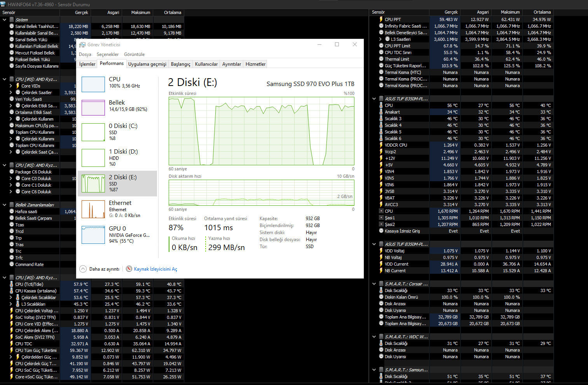Switch to the Hizmetler tab

point(256,64)
